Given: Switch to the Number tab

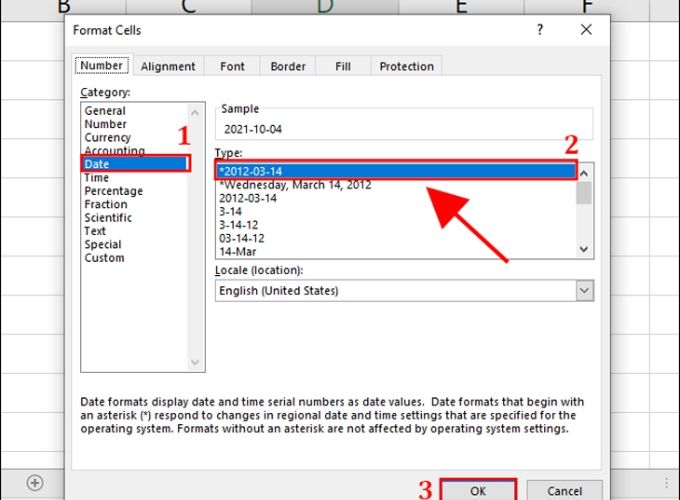Looking at the screenshot, I should point(101,66).
